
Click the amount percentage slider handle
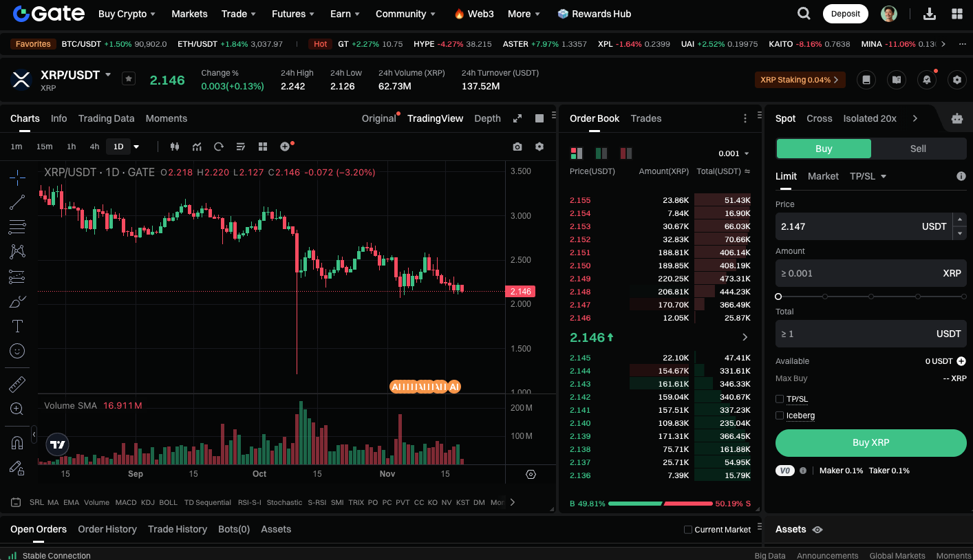778,297
